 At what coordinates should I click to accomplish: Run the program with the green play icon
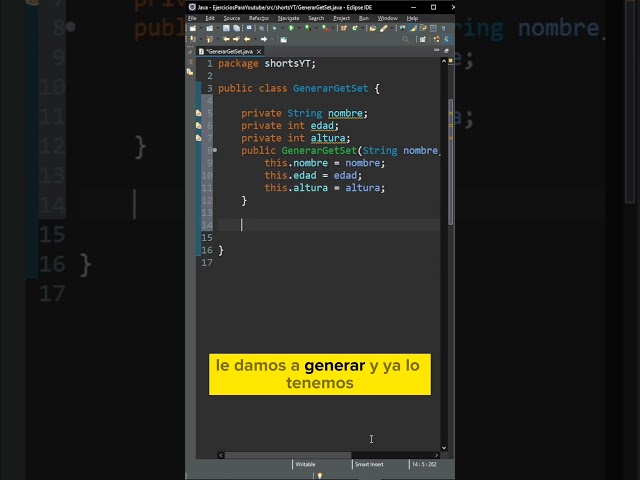[291, 28]
